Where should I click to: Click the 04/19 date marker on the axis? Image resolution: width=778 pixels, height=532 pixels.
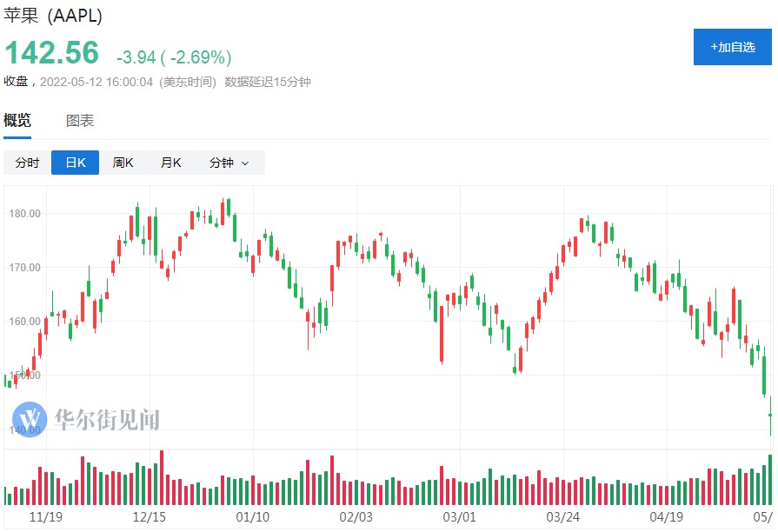(667, 516)
